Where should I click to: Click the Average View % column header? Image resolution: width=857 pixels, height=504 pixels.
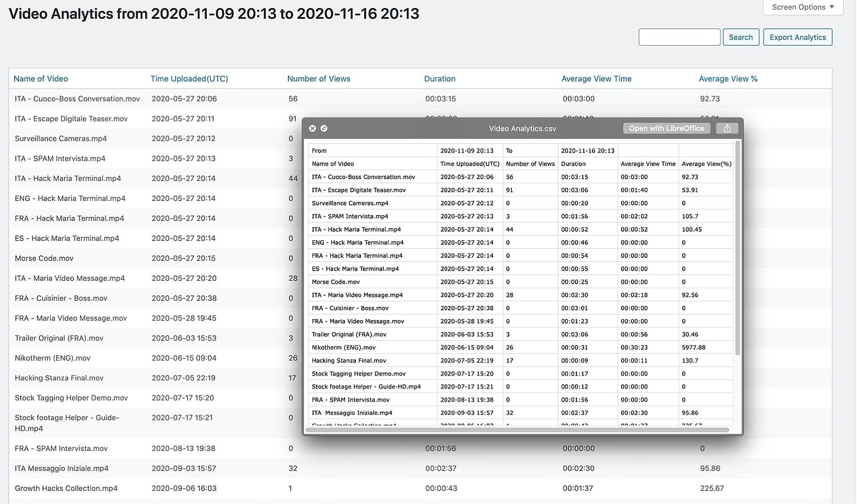728,79
